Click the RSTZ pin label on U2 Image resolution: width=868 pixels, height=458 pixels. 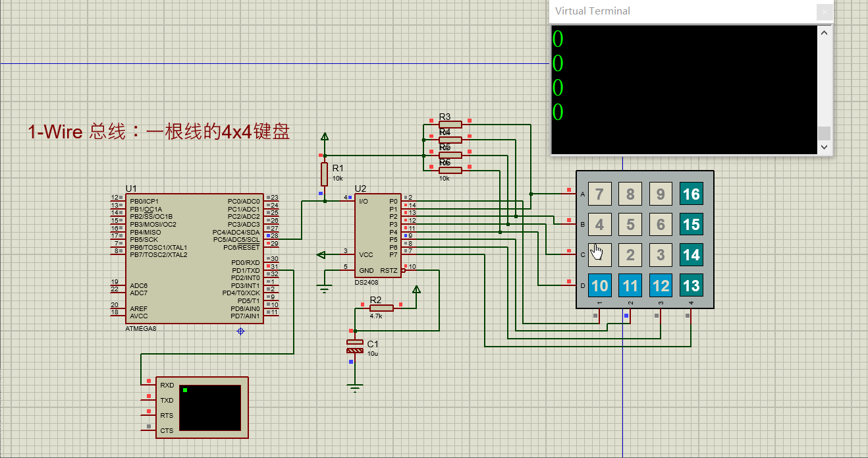pos(389,270)
